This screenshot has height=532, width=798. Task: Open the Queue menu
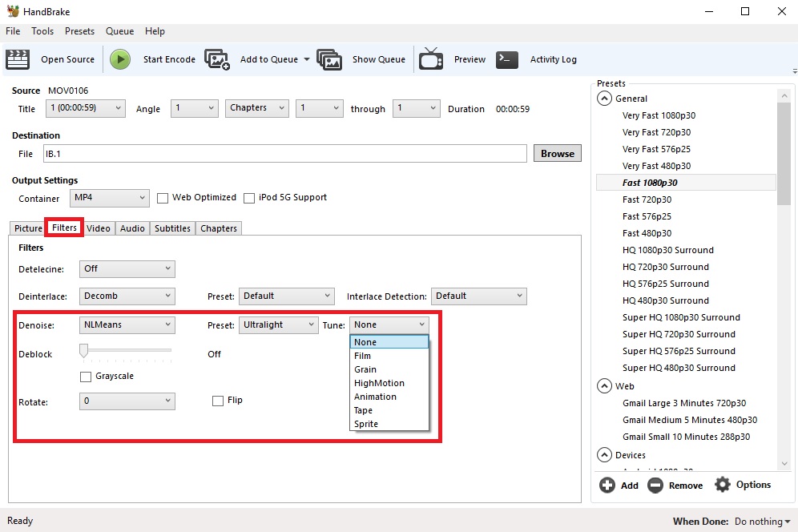(x=119, y=31)
